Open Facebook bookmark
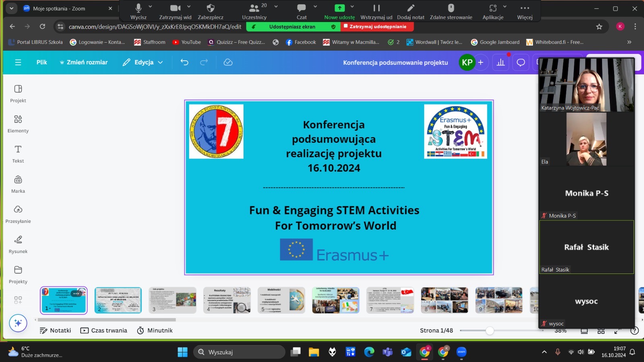 [301, 42]
